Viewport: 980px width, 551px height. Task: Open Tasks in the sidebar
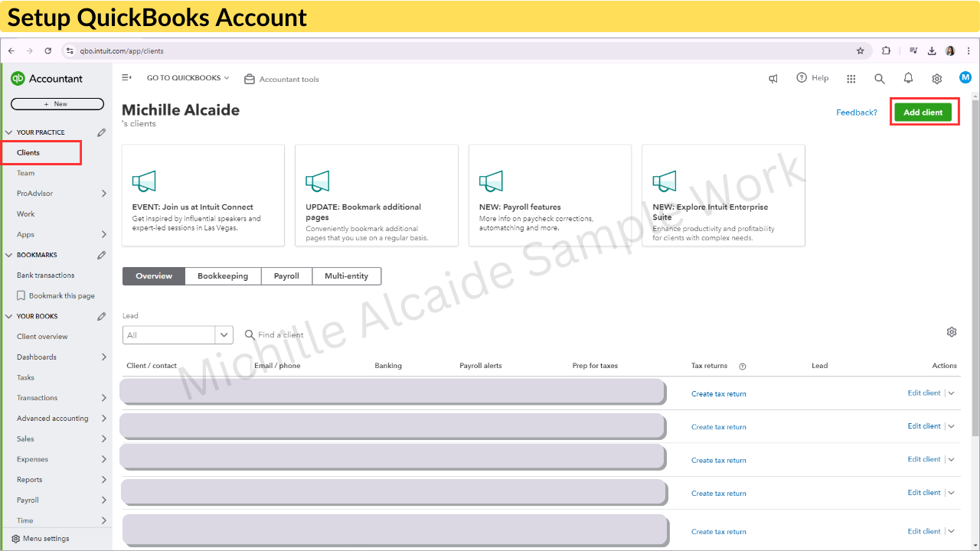point(26,377)
